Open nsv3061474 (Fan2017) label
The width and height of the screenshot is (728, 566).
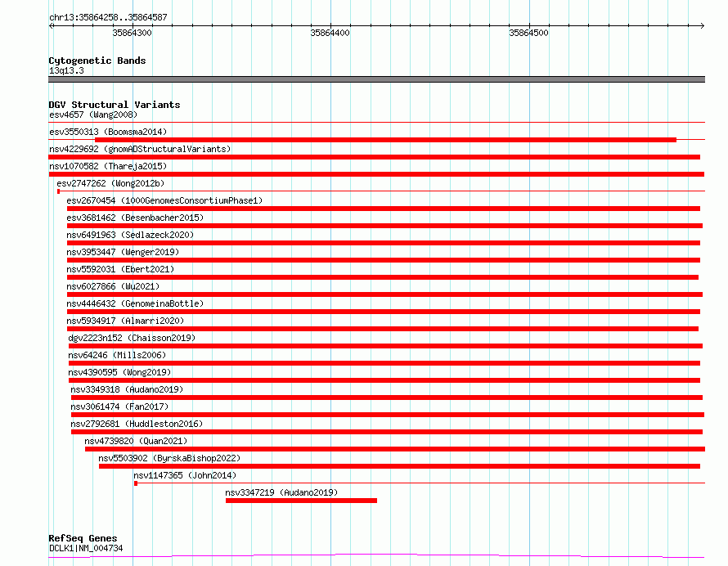[119, 407]
